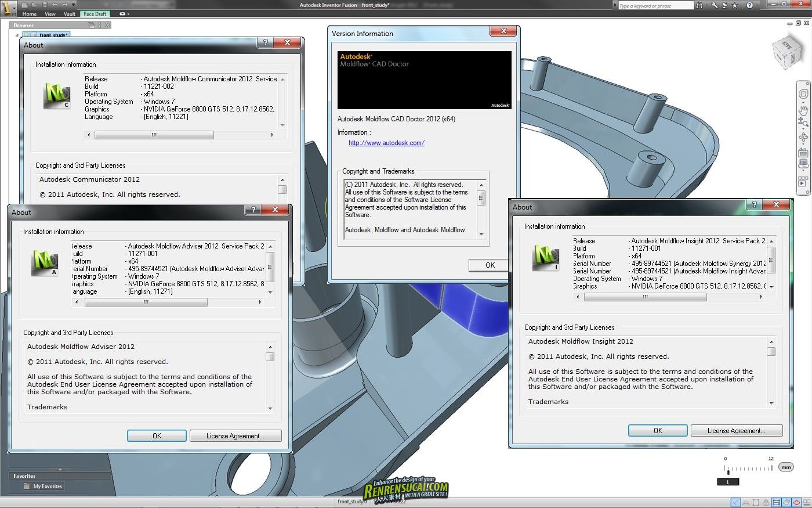Click OK in Moldflow Insight About dialog
The height and width of the screenshot is (508, 812).
pyautogui.click(x=658, y=430)
